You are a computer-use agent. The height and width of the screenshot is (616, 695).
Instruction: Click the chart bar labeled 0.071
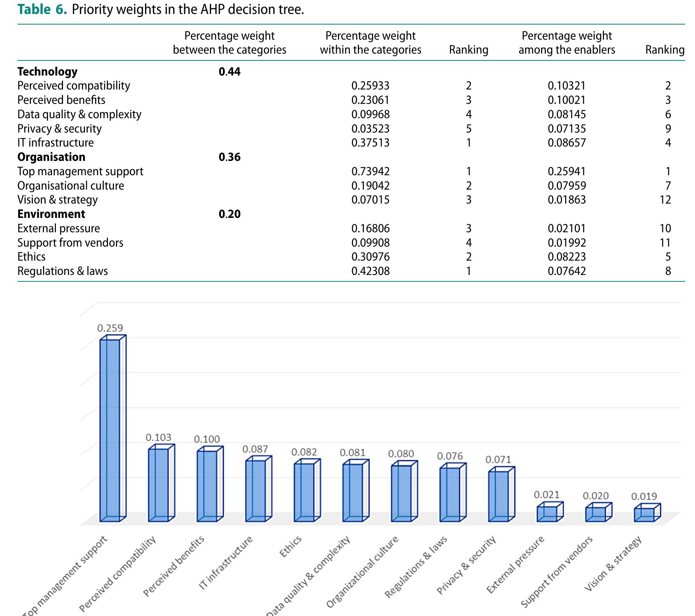tap(502, 495)
